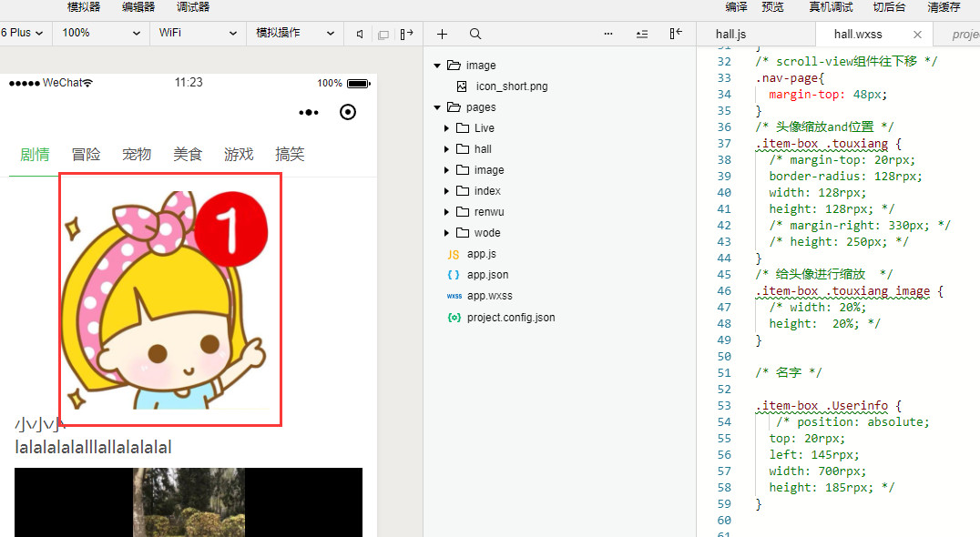This screenshot has height=537, width=980.
Task: Open the mini program three-dot menu
Action: click(x=309, y=112)
